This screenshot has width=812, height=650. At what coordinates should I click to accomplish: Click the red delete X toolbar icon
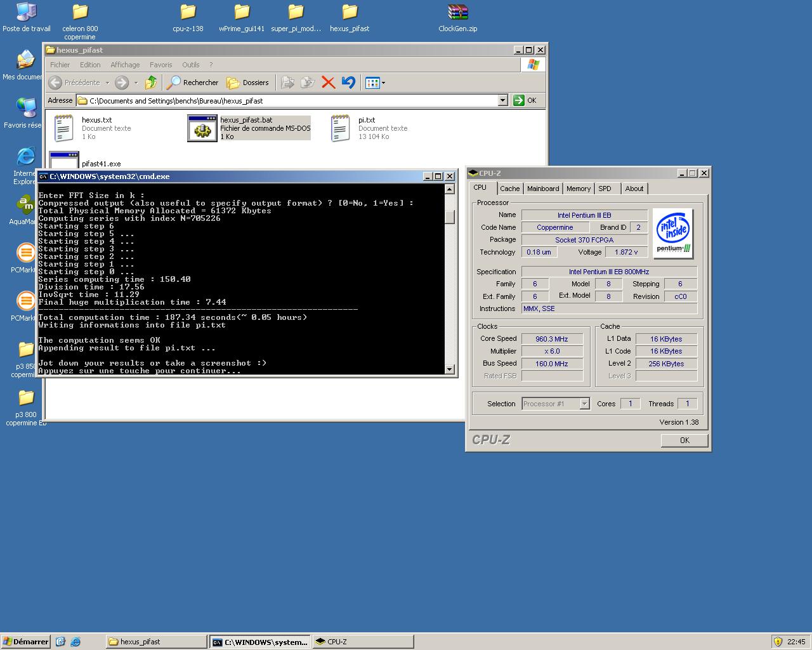click(x=328, y=83)
